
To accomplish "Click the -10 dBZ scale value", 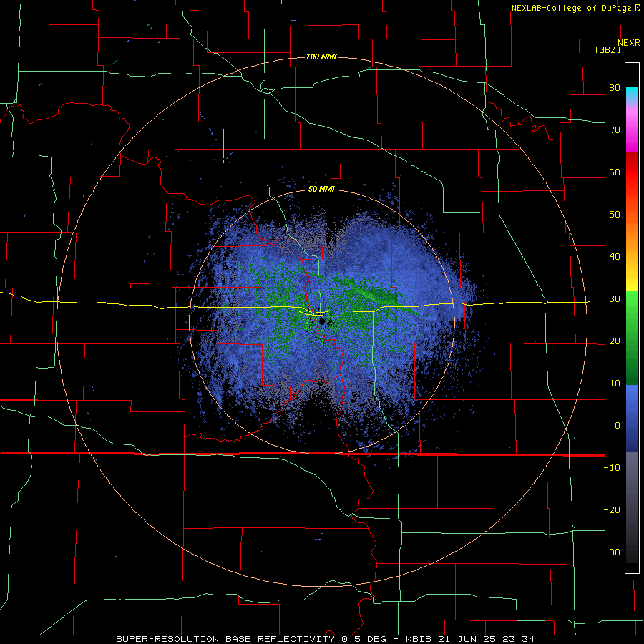I will coord(612,468).
